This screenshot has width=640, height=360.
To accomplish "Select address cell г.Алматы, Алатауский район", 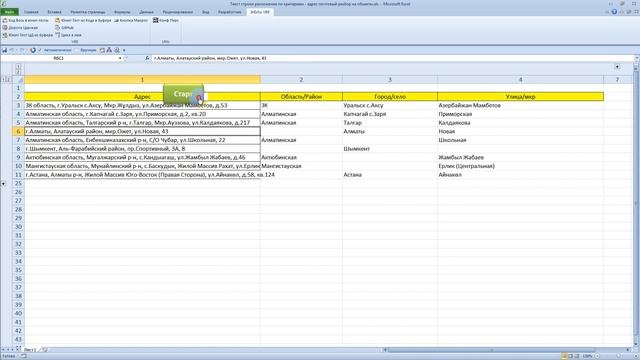I will (142, 131).
